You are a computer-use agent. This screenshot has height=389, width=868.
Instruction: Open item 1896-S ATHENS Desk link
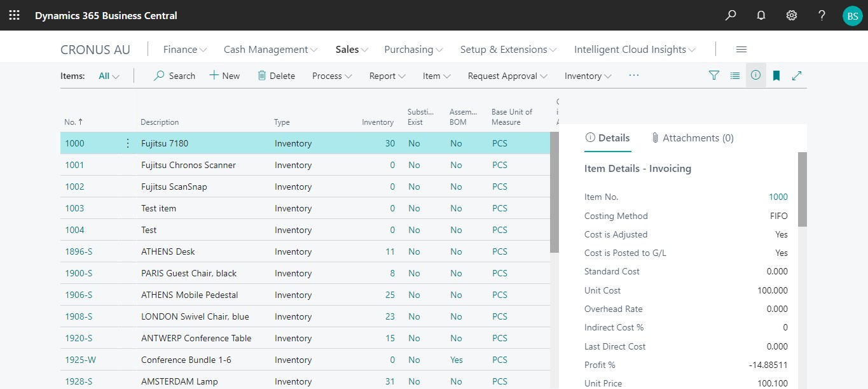tap(79, 251)
